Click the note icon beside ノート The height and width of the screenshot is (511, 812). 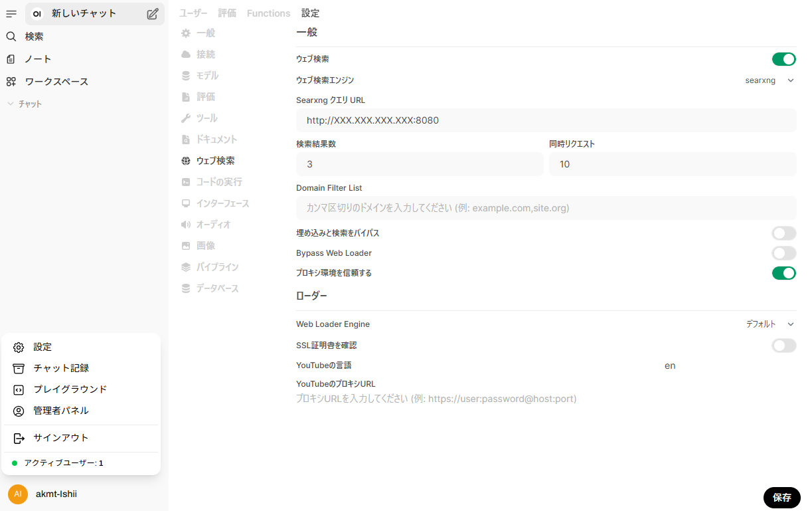(x=11, y=59)
